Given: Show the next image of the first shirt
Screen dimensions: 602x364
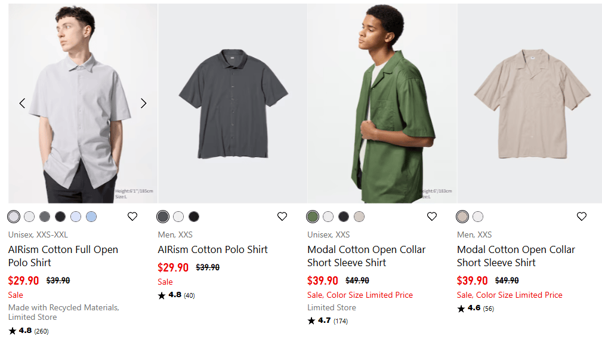Looking at the screenshot, I should (x=144, y=103).
